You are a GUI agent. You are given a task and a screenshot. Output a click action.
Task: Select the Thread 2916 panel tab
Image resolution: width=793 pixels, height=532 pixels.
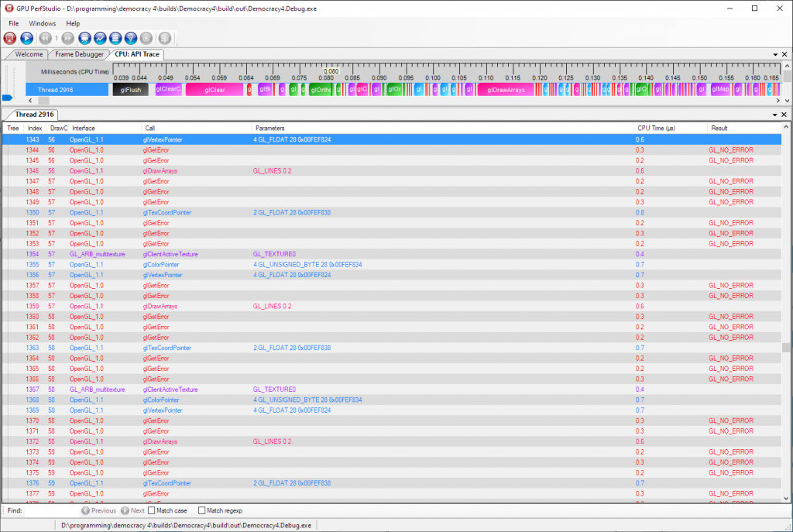[x=34, y=115]
